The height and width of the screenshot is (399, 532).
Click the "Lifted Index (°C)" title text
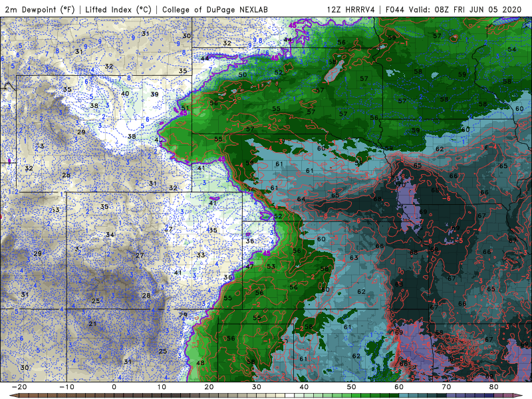click(x=118, y=10)
